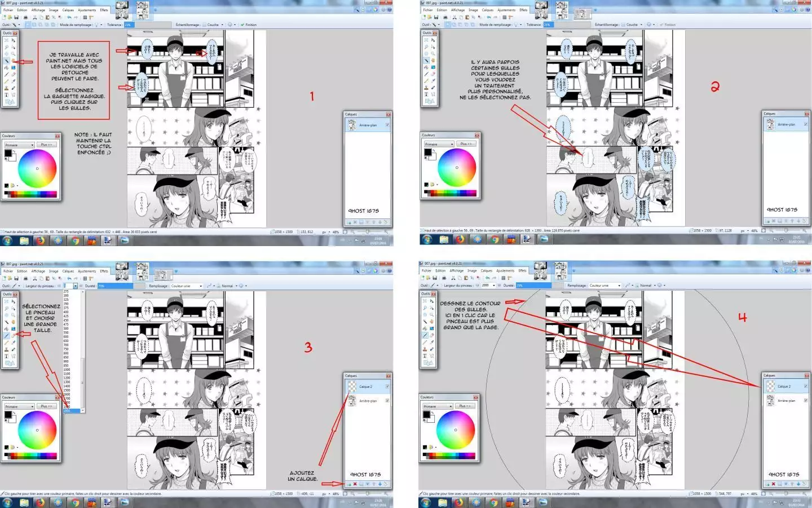Click the Text tool in screenshot 1's Outils panel

(x=7, y=95)
